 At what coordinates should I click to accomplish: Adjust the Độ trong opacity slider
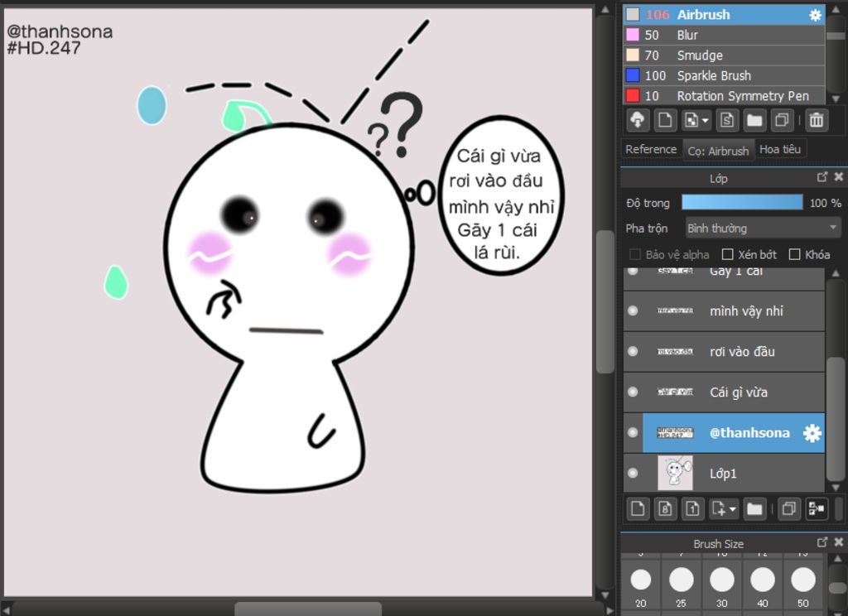coord(741,203)
